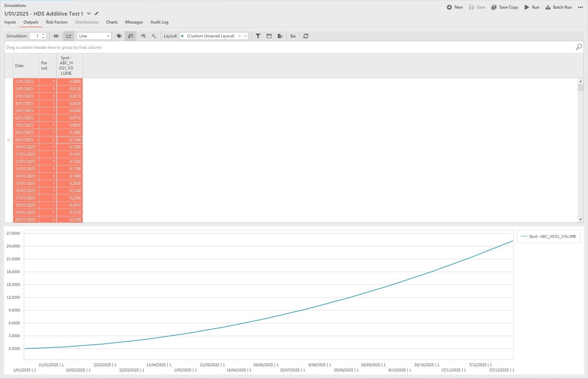
Task: Open the Audit Log tab
Action: (159, 22)
